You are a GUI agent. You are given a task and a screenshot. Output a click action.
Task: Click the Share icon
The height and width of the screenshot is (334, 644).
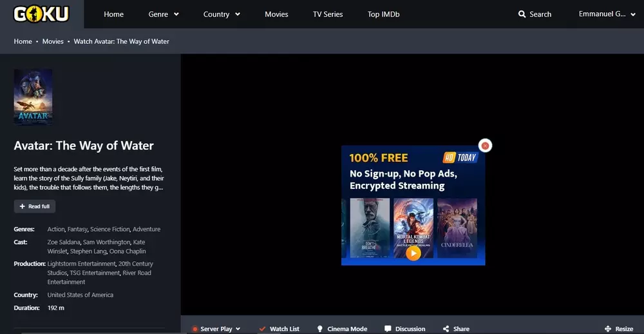point(446,329)
